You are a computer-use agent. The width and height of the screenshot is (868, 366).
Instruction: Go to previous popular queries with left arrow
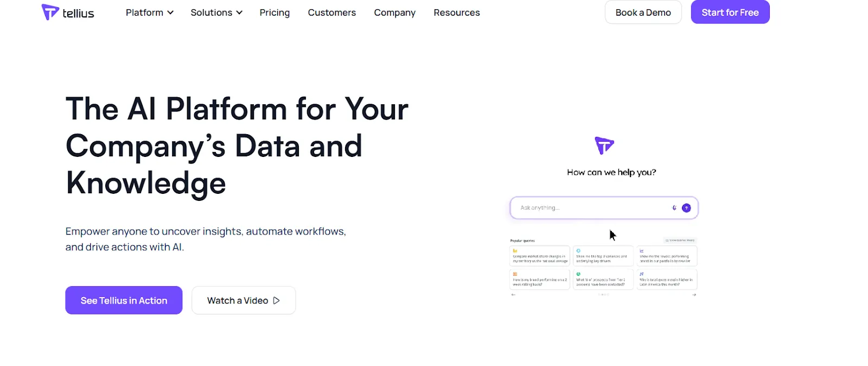(513, 295)
